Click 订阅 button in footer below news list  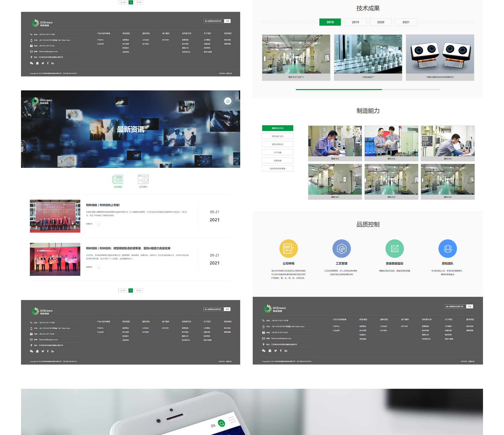click(x=227, y=309)
